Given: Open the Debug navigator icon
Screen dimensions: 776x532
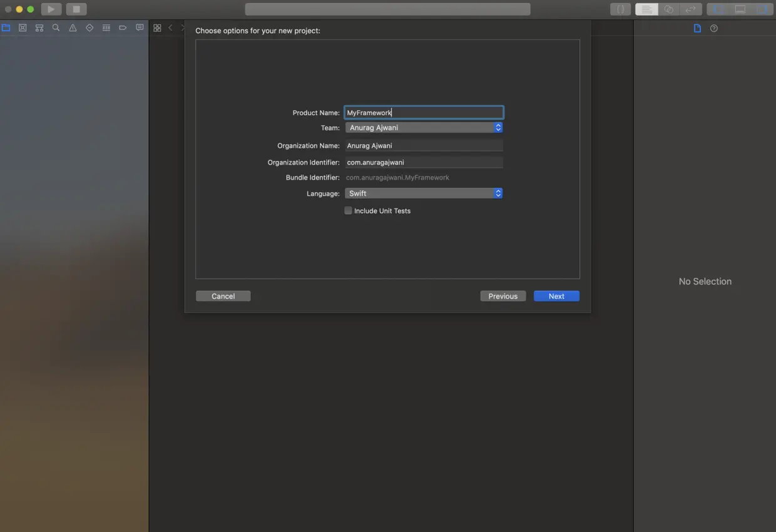Looking at the screenshot, I should (x=106, y=28).
